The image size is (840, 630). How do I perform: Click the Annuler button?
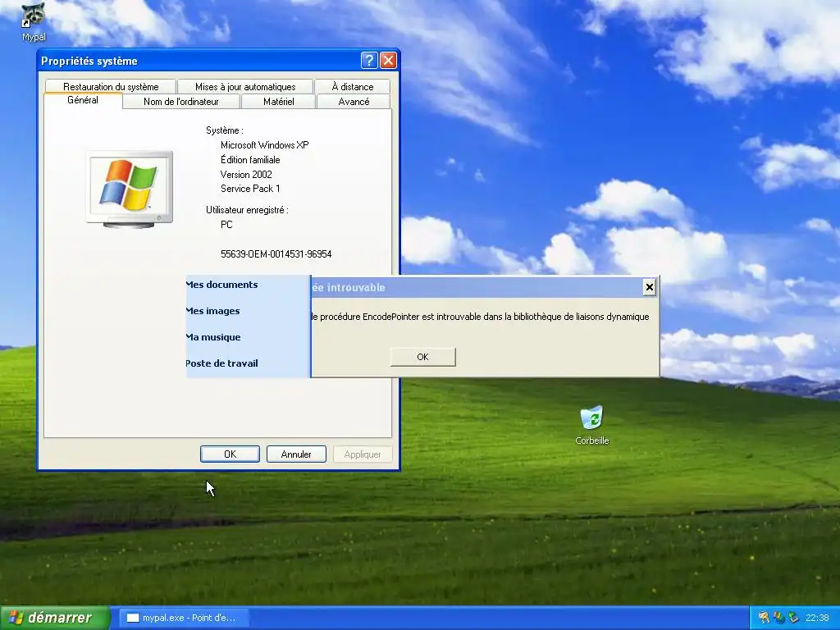[x=296, y=454]
